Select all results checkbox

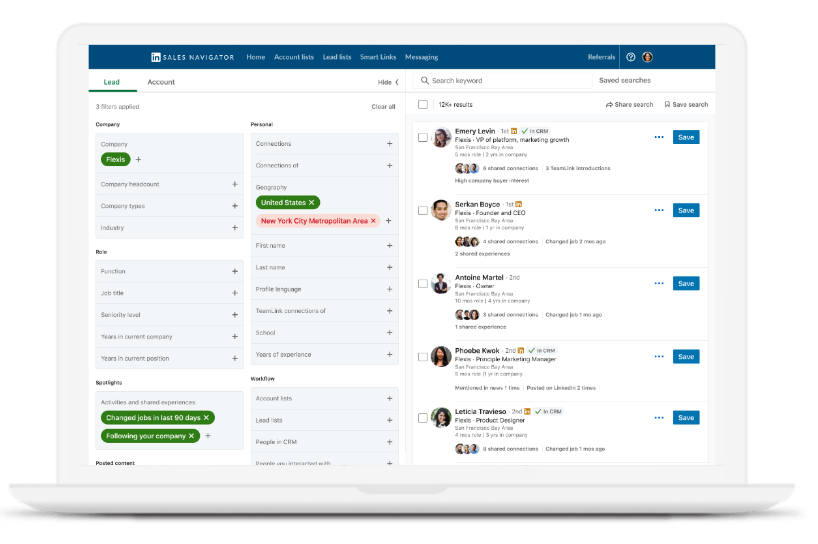coord(423,105)
